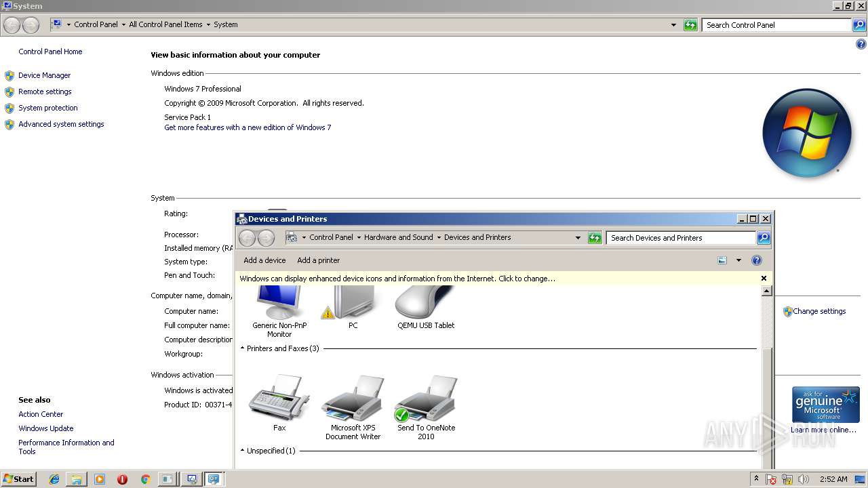Open Performance Information and Tools
Viewport: 868px width, 488px height.
tap(66, 447)
